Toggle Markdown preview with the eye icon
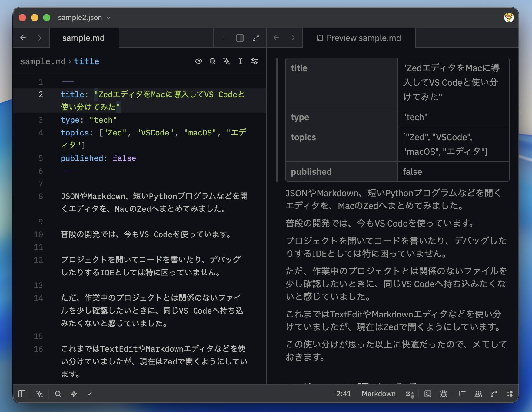532x412 pixels. point(199,61)
